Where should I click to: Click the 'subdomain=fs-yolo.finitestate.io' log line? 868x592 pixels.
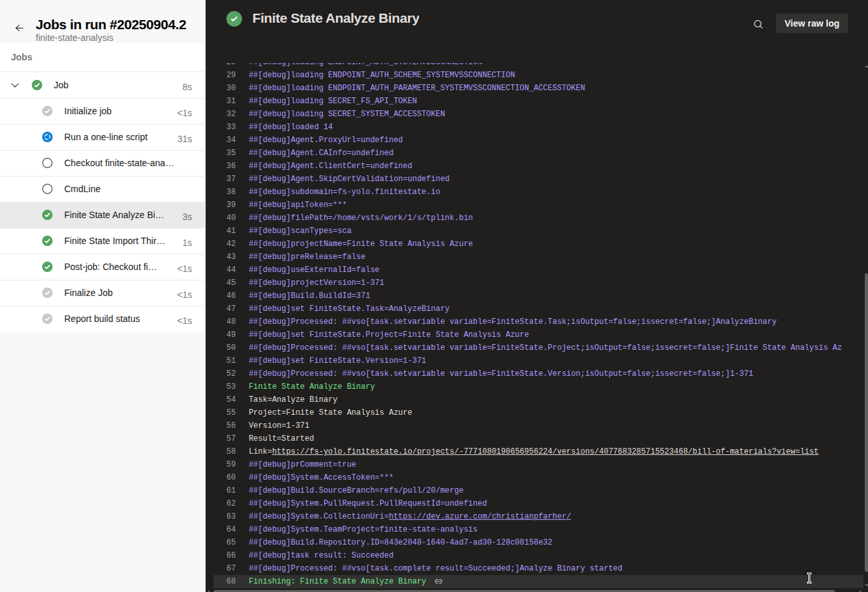point(344,191)
